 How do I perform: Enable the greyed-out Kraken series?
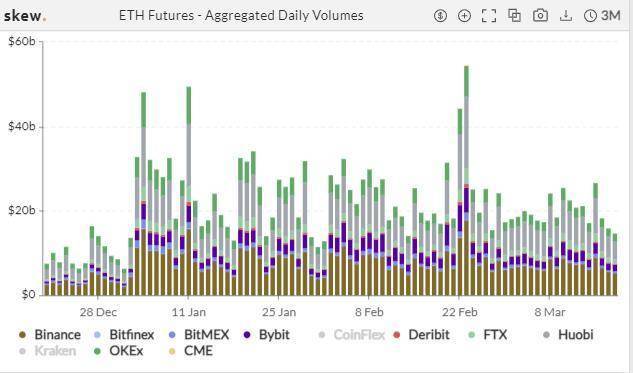tap(48, 351)
